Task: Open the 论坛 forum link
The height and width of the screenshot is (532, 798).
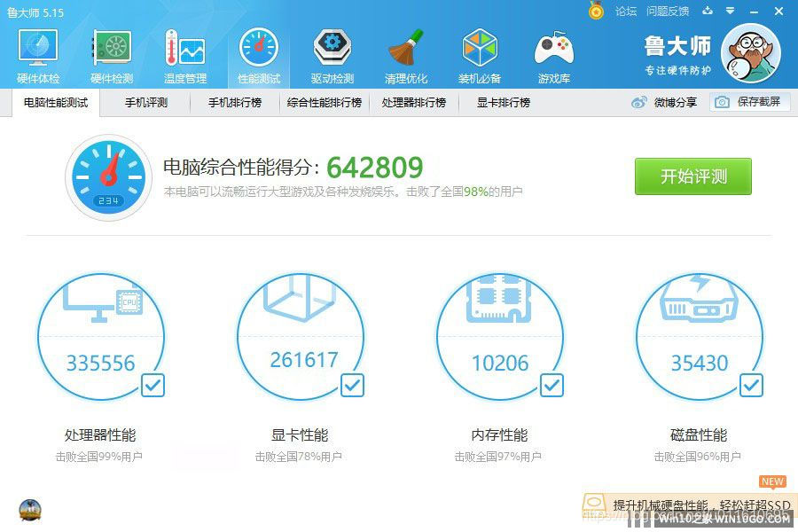Action: (x=625, y=11)
